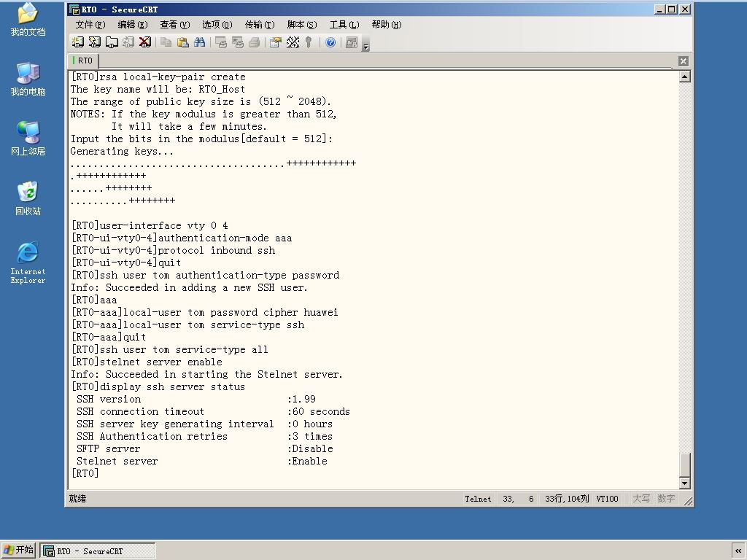Click VT100 in status bar

point(608,499)
